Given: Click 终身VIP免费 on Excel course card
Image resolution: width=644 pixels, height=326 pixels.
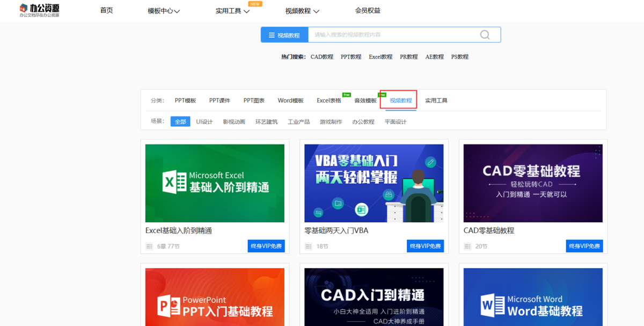Looking at the screenshot, I should coord(266,246).
